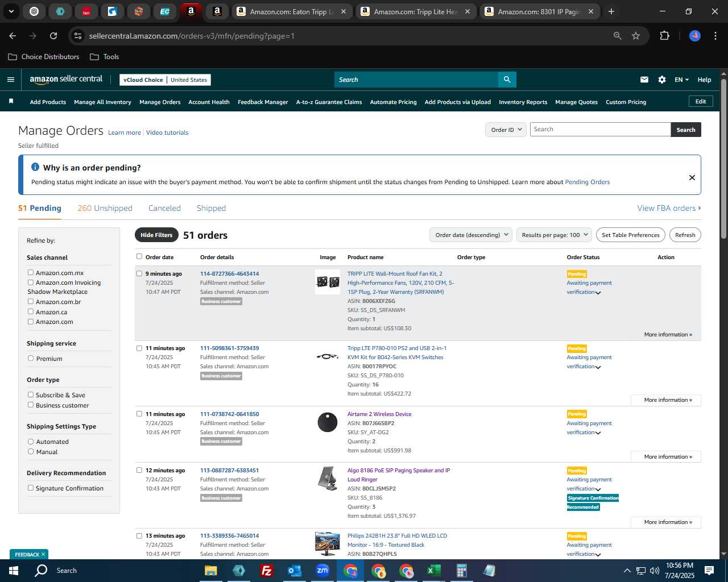Click the Airtame 2 product thumbnail

click(x=328, y=422)
